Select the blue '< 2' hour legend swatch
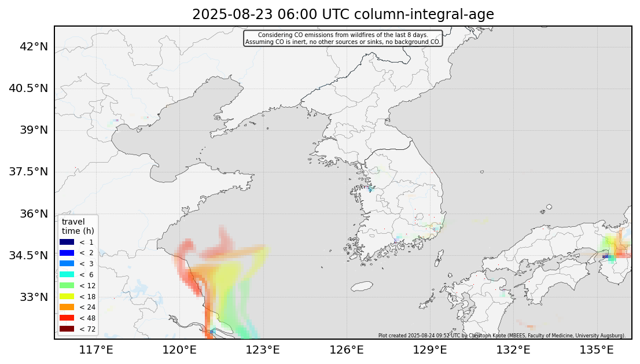This screenshot has width=640, height=364. 67,253
